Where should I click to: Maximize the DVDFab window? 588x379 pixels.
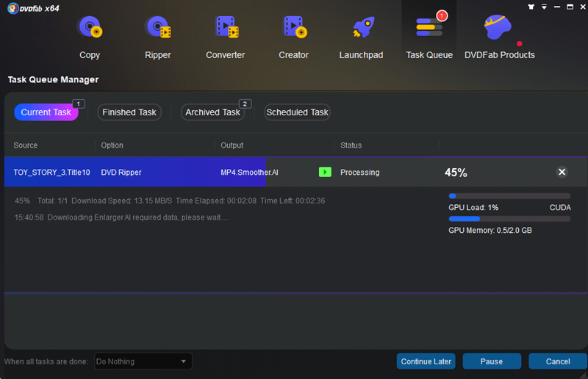(x=570, y=7)
